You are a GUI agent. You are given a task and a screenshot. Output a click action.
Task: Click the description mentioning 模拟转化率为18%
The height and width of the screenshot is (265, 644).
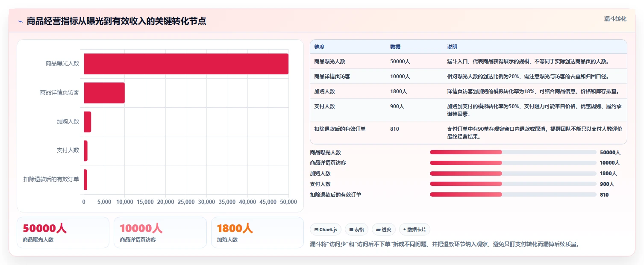click(x=533, y=91)
